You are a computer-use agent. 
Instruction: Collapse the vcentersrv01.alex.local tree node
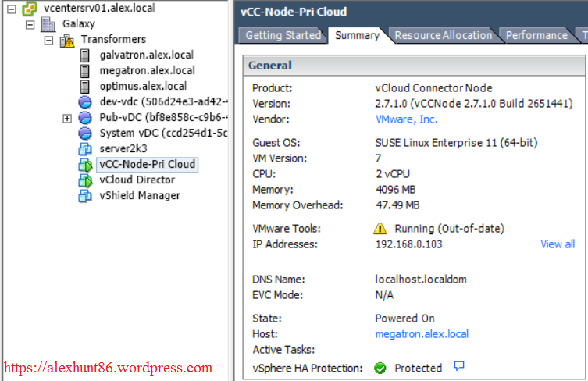pos(11,9)
